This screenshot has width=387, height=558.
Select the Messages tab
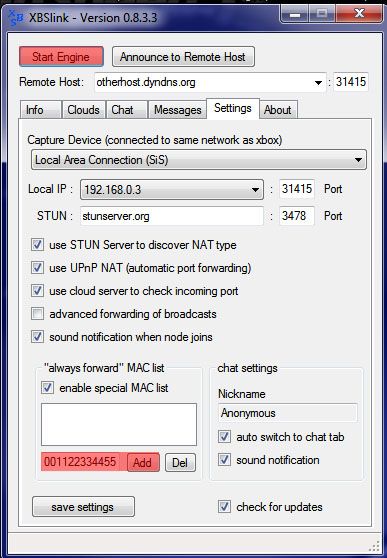[x=177, y=110]
